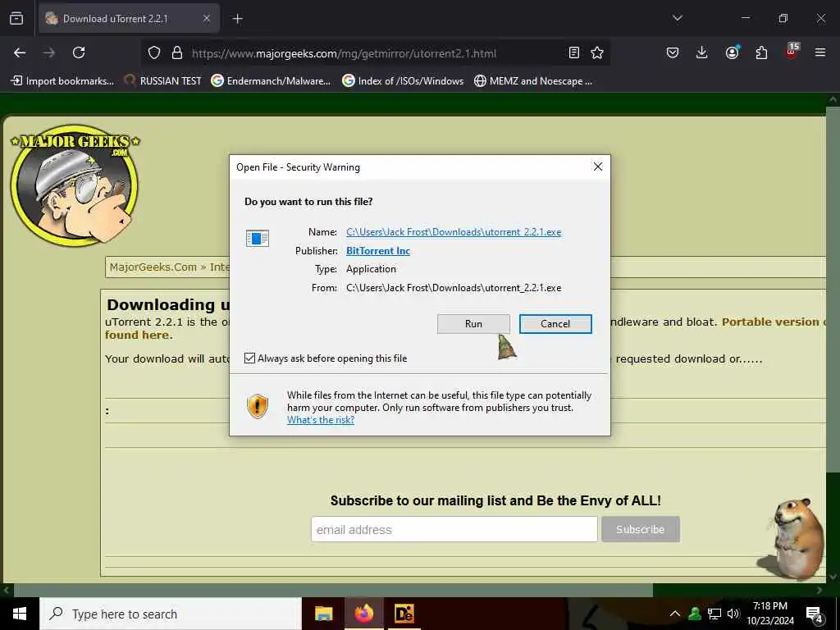Open the Firefox hamburger application menu
This screenshot has width=840, height=630.
pos(820,52)
